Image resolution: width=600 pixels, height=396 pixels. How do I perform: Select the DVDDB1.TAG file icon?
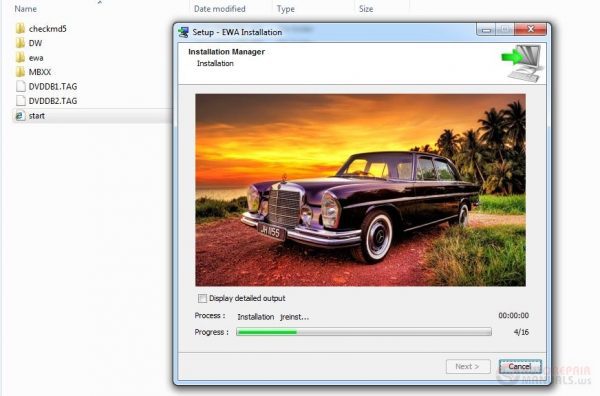click(x=21, y=86)
